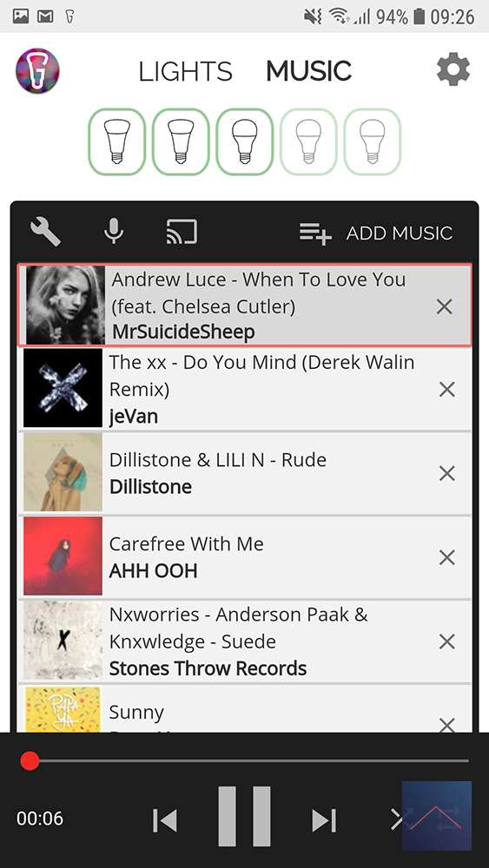Tap the colorful app logo icon

(37, 71)
